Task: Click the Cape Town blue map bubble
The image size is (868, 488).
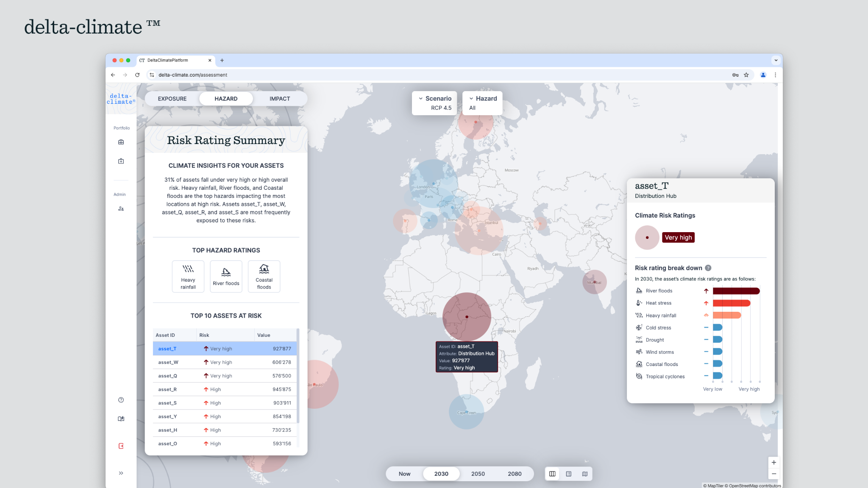Action: [466, 412]
